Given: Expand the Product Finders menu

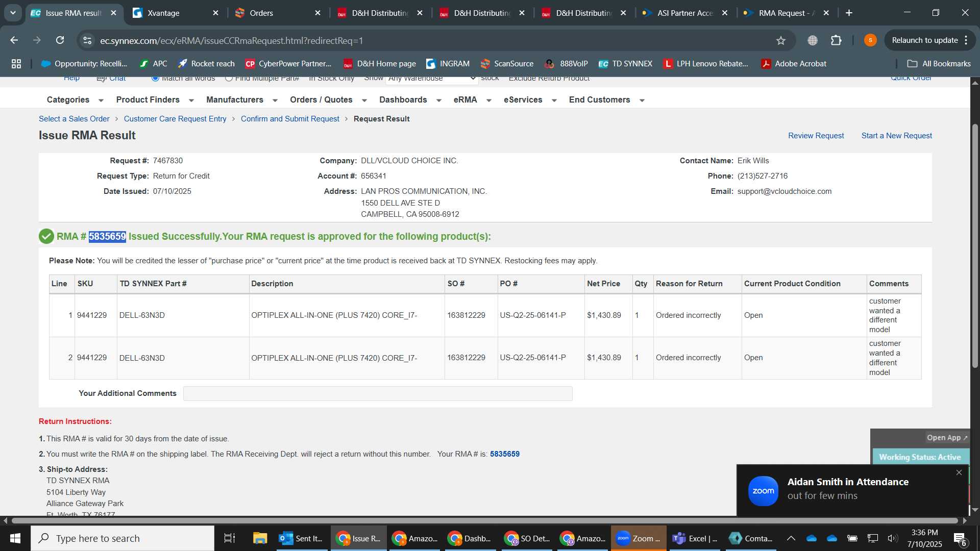Looking at the screenshot, I should coord(155,100).
